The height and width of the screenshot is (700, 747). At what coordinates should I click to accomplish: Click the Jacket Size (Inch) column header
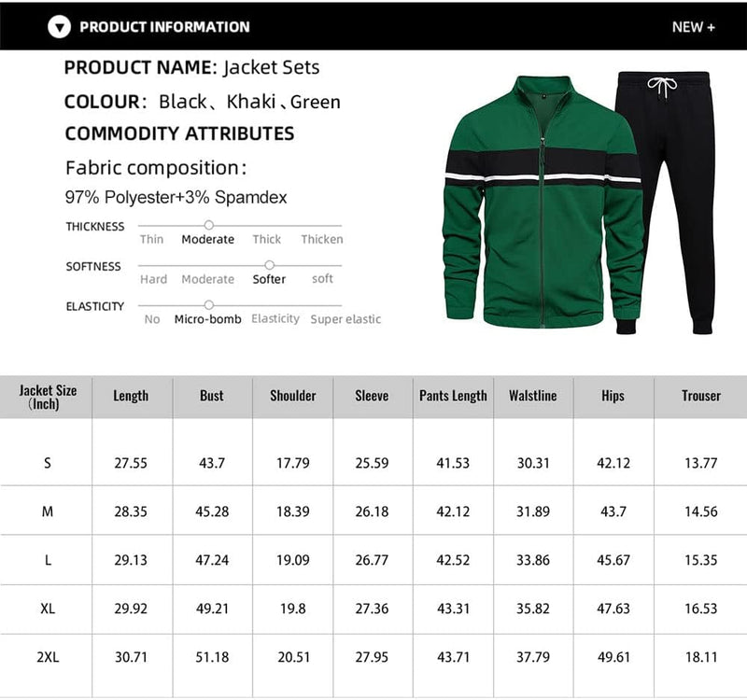(x=47, y=397)
